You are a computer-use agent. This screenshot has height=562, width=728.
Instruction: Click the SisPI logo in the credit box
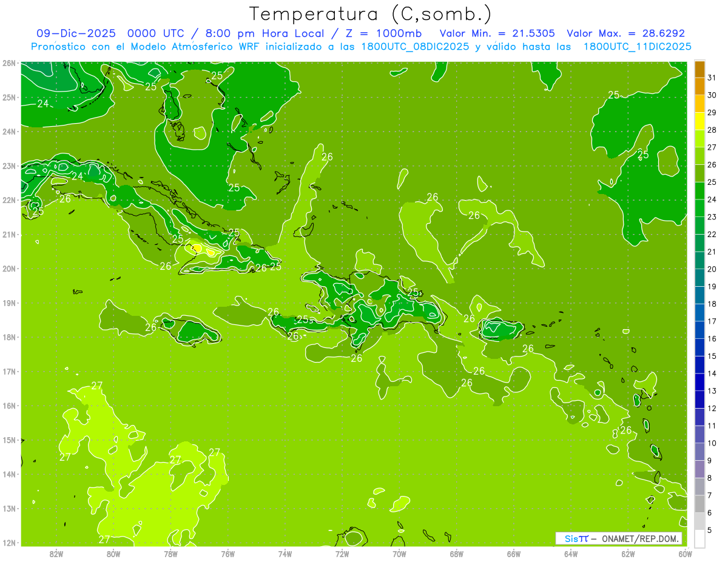(576, 538)
